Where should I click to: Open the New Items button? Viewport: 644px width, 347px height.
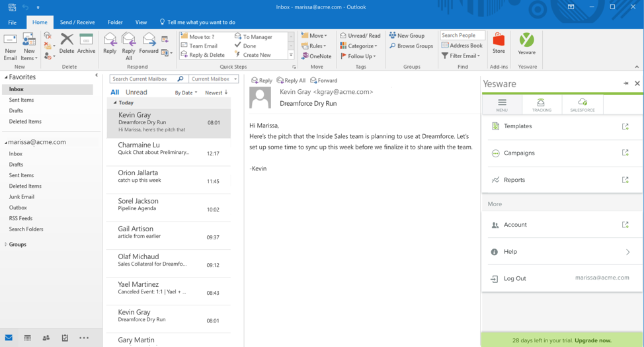pyautogui.click(x=29, y=47)
